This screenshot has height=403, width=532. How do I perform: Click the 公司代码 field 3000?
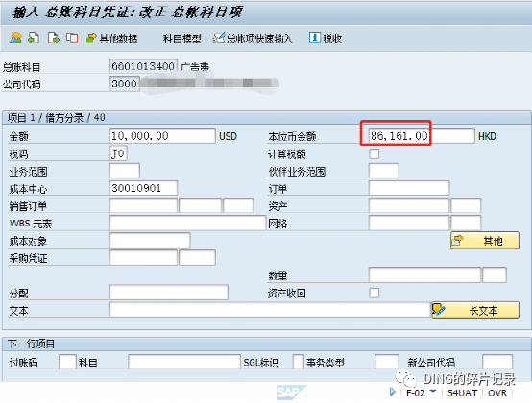pos(125,83)
